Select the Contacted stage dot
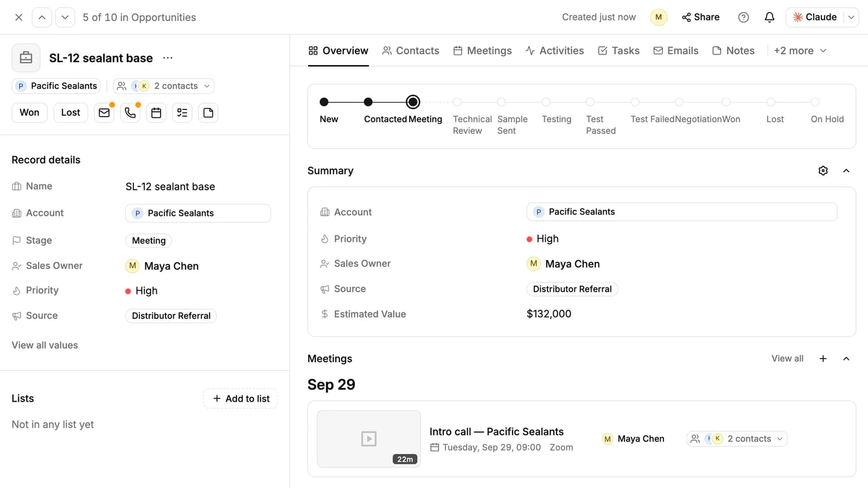The width and height of the screenshot is (868, 488). click(x=368, y=102)
